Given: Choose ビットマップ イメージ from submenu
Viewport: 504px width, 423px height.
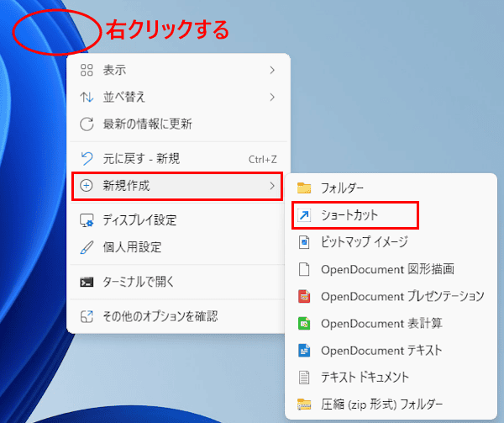Looking at the screenshot, I should pyautogui.click(x=391, y=242).
